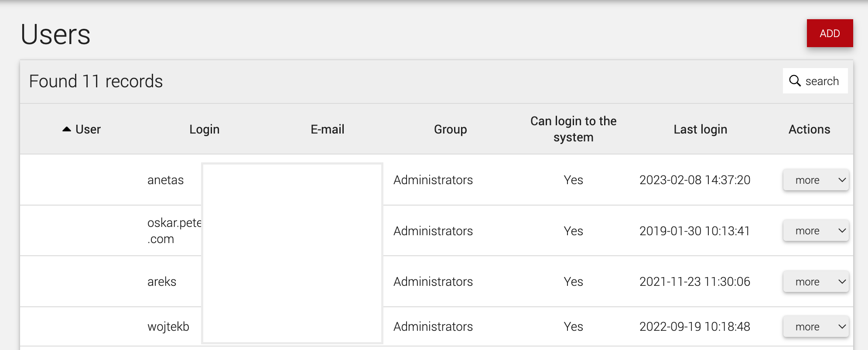Open the more dropdown for oskar.pete row
Image resolution: width=868 pixels, height=350 pixels.
816,230
